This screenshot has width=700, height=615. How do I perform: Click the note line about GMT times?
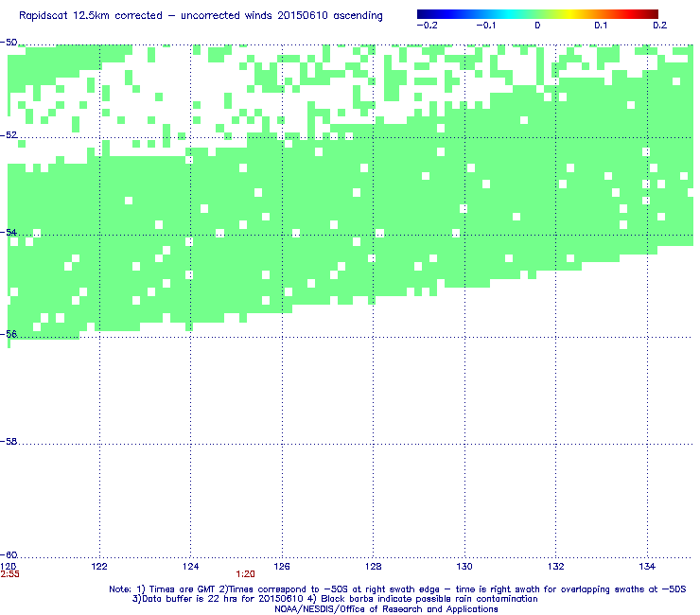tap(397, 589)
